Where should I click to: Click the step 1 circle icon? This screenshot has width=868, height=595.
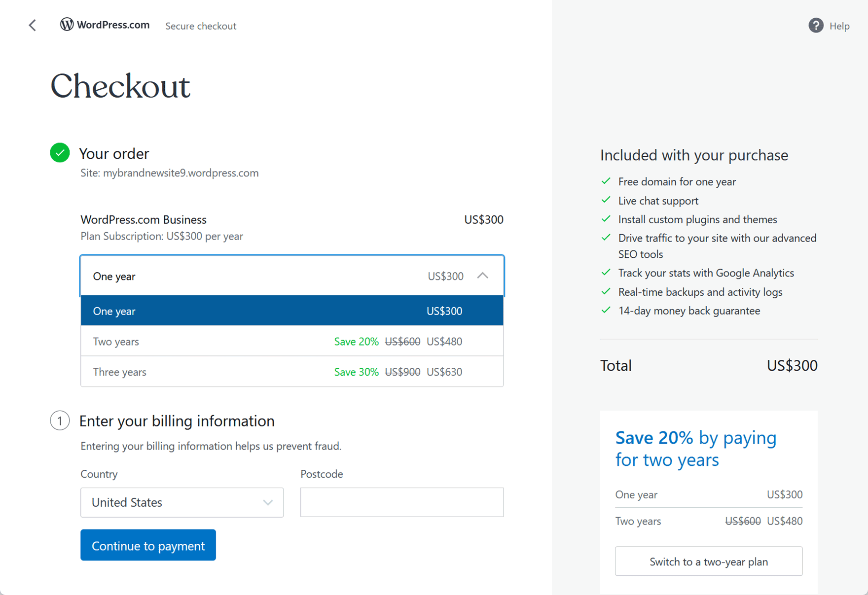pyautogui.click(x=60, y=420)
